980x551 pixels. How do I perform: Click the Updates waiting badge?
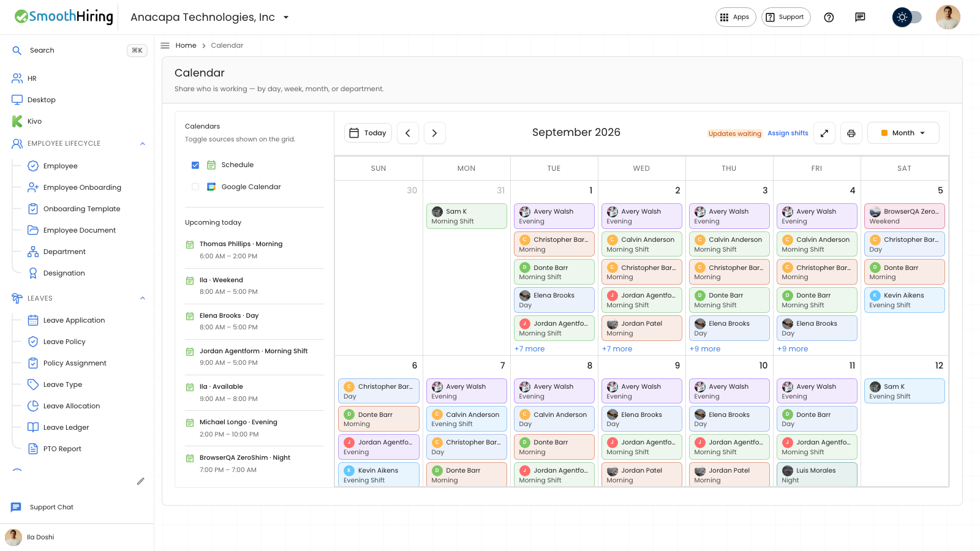point(734,133)
